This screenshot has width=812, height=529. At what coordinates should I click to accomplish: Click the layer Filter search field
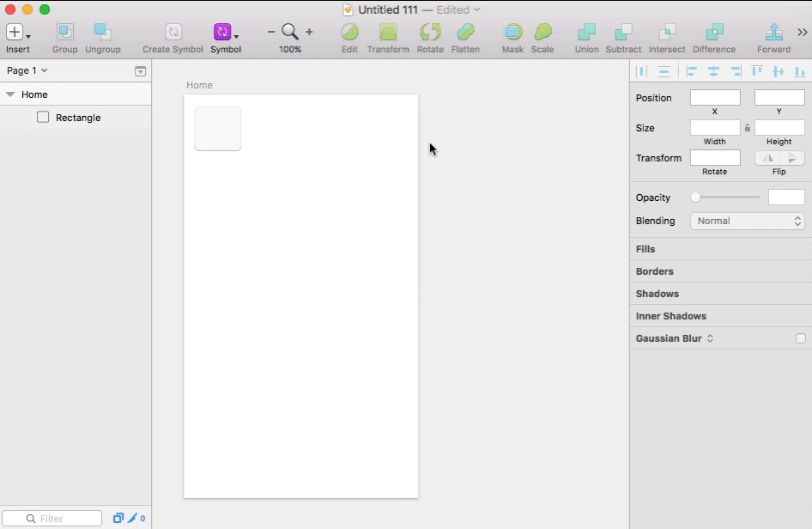52,518
